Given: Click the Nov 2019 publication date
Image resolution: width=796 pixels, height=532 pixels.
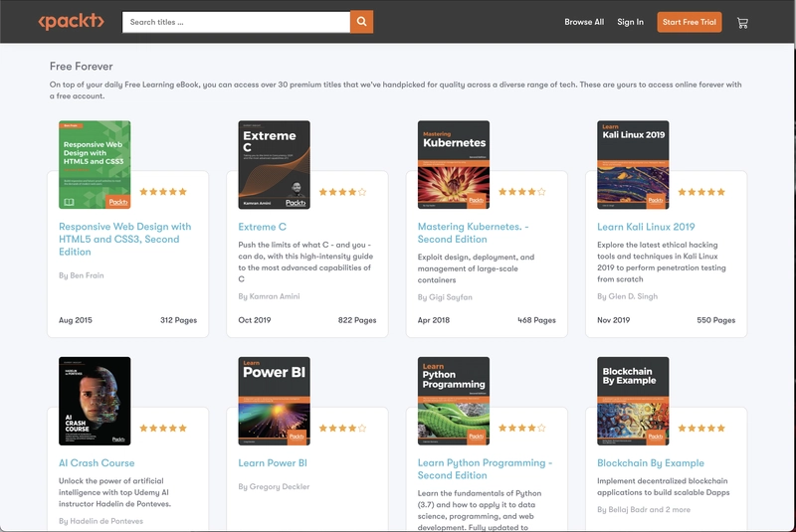Looking at the screenshot, I should click(x=613, y=320).
